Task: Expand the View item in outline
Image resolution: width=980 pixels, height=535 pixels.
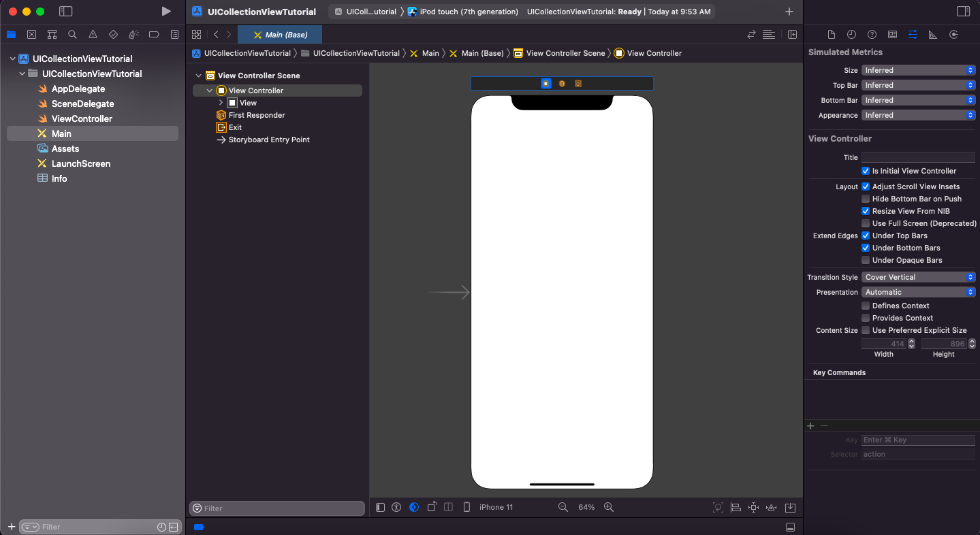Action: [x=221, y=103]
